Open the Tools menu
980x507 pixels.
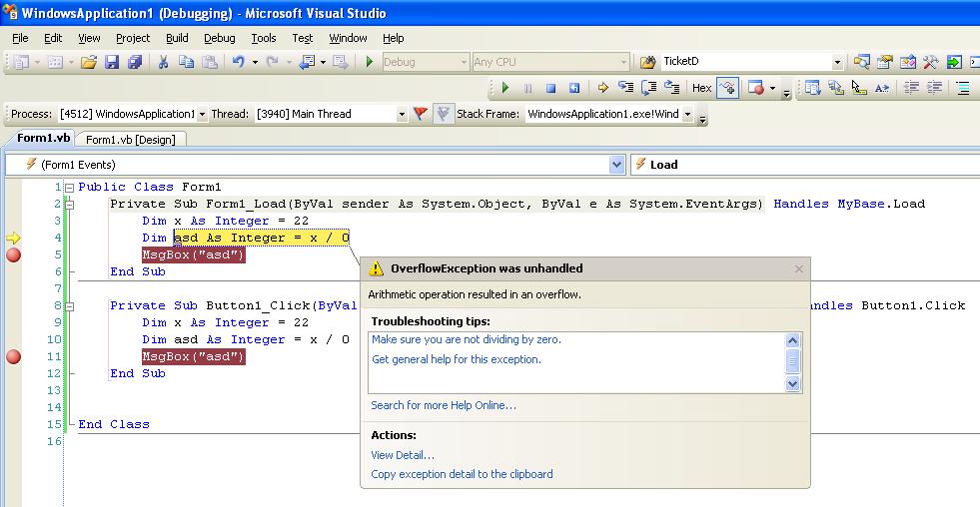pyautogui.click(x=263, y=38)
